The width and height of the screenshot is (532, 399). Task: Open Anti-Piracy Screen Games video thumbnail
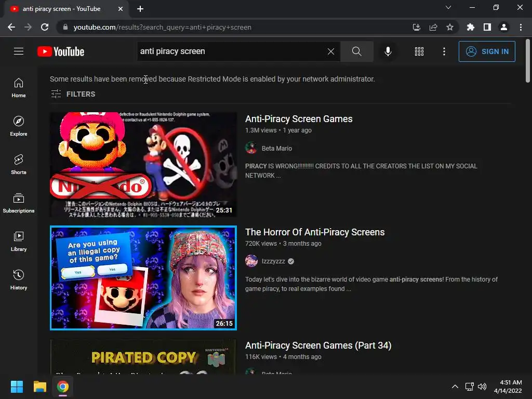pos(143,165)
